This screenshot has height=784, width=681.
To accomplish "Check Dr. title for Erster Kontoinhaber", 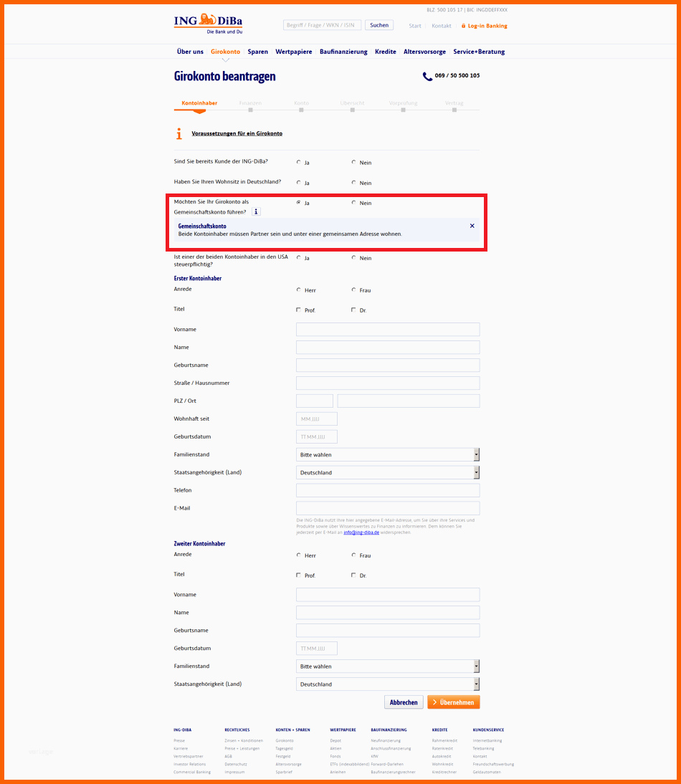I will (x=353, y=310).
